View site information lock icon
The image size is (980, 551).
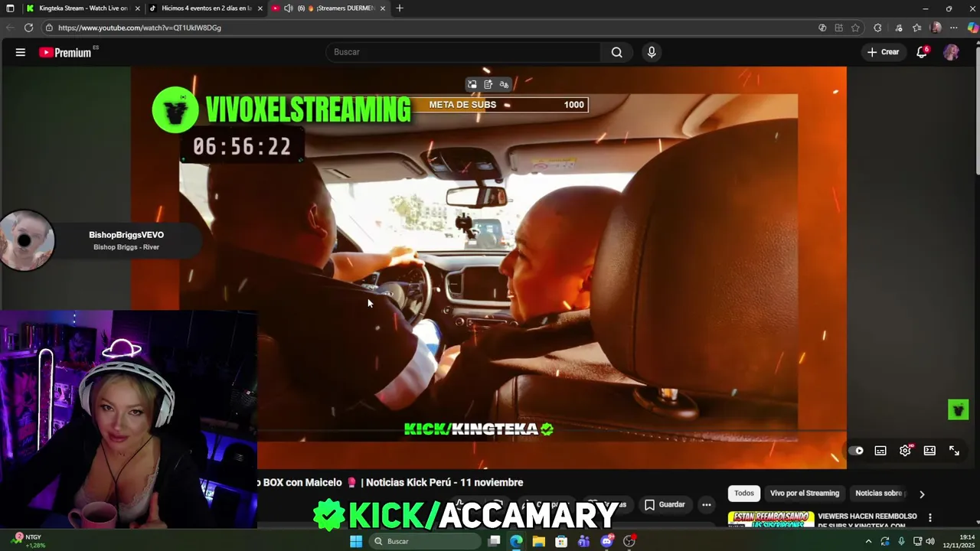49,28
